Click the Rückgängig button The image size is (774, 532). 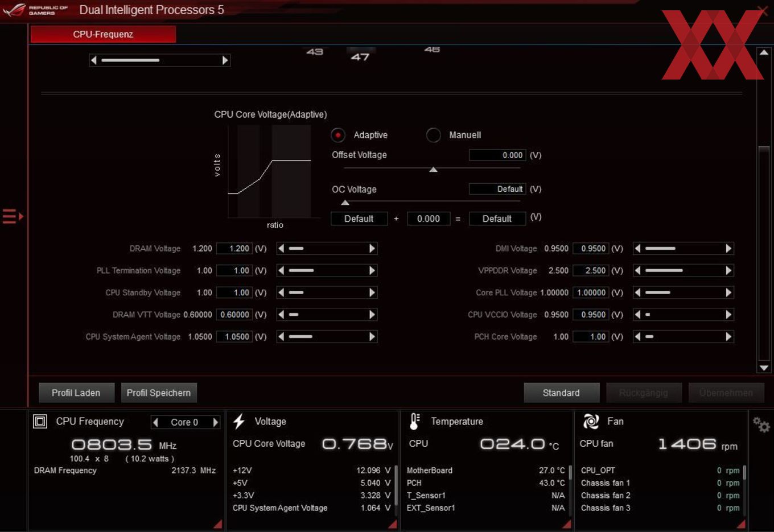[x=643, y=393]
